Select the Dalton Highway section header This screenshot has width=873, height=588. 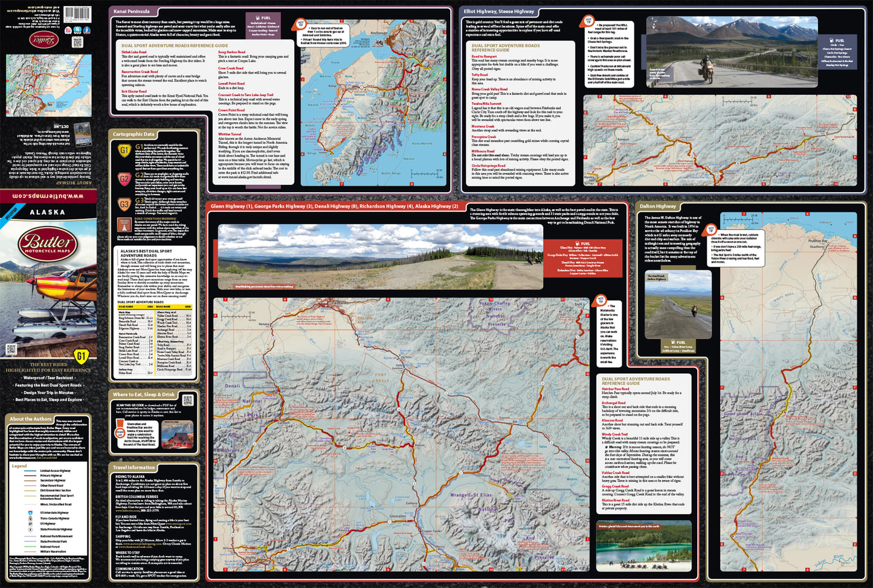click(658, 206)
